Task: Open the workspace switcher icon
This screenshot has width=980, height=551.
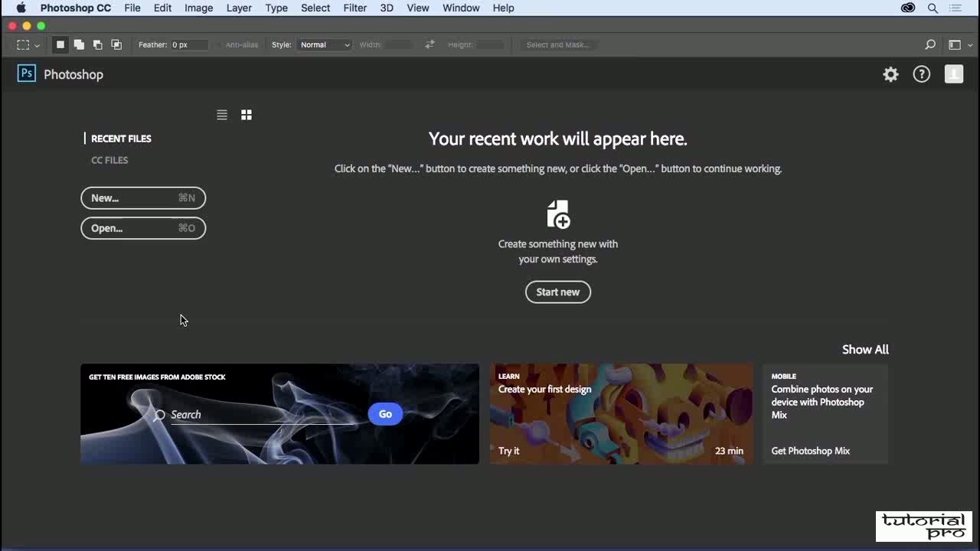Action: (x=955, y=45)
